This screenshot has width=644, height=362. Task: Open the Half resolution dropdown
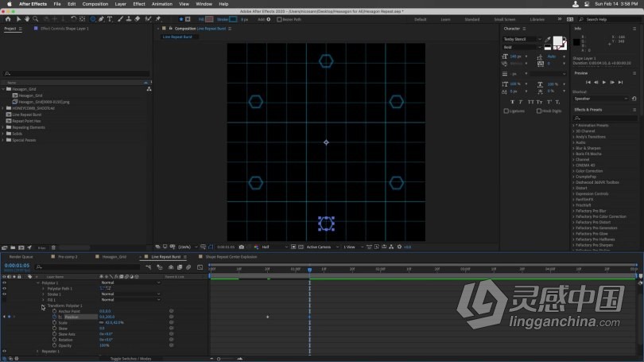pyautogui.click(x=274, y=247)
